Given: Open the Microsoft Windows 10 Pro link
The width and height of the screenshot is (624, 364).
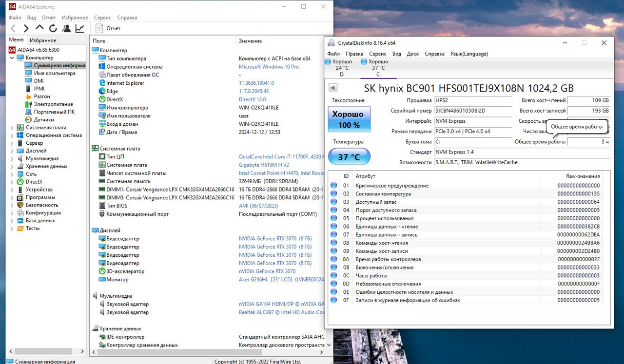Looking at the screenshot, I should [269, 67].
